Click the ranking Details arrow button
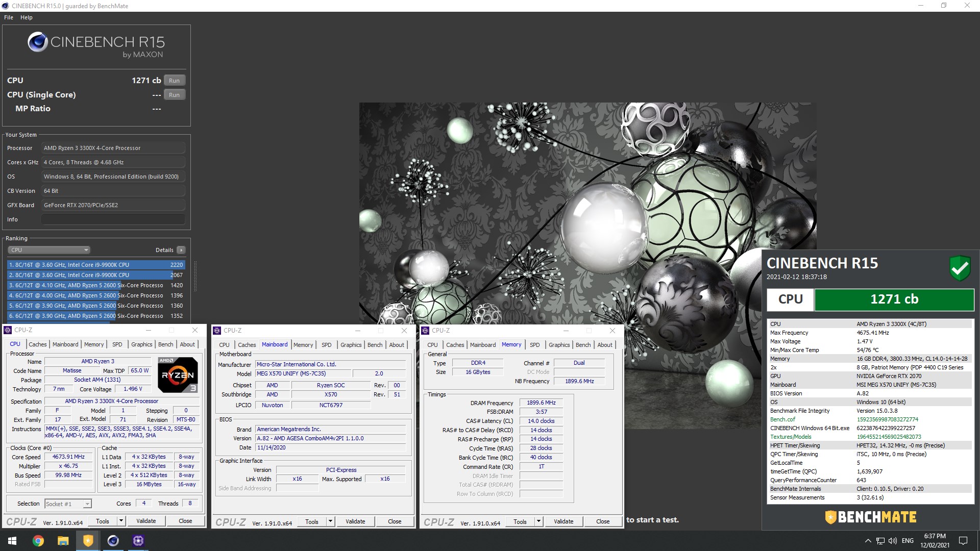 [181, 250]
